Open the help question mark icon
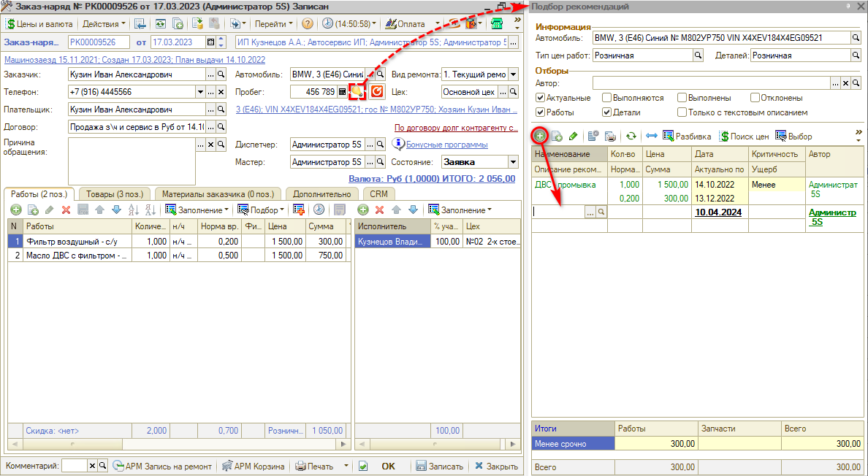868x476 pixels. pyautogui.click(x=308, y=23)
